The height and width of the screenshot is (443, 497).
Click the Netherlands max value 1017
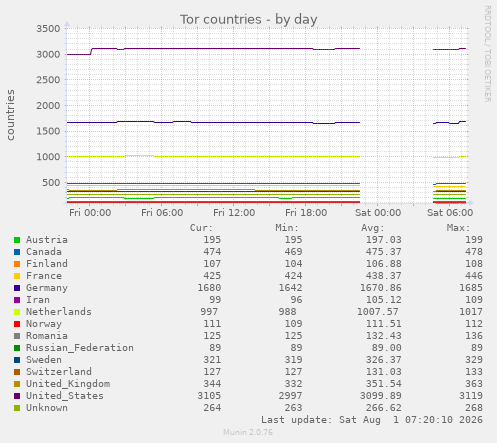tap(471, 312)
